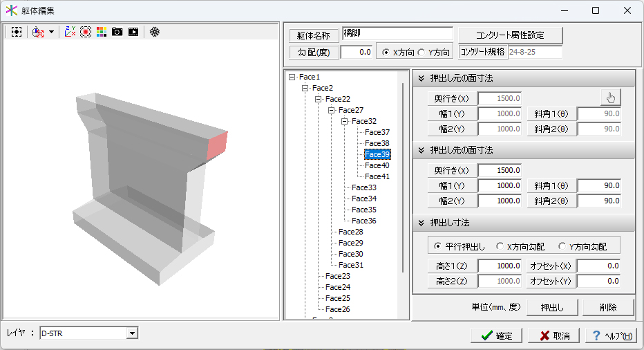The width and height of the screenshot is (644, 350).
Task: Click the red target render icon
Action: coord(86,32)
